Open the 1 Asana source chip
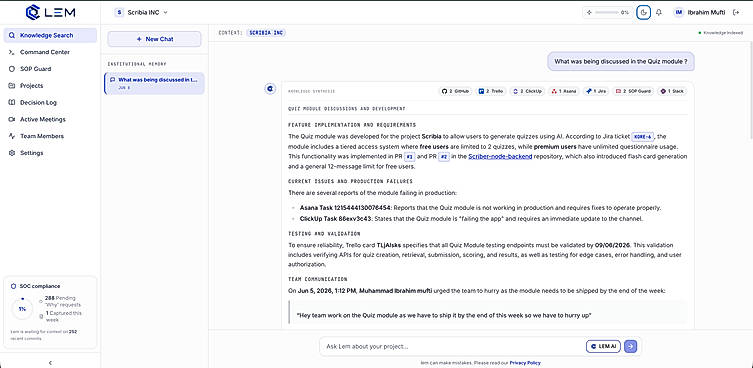The image size is (753, 368). 563,91
